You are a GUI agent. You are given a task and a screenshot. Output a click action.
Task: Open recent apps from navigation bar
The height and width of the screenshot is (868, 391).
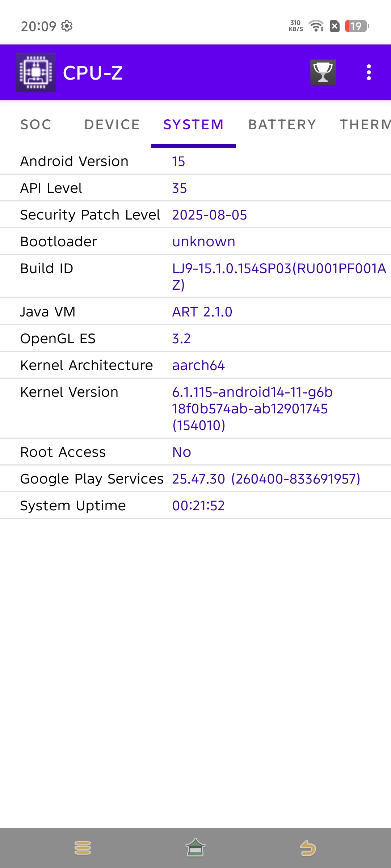click(x=83, y=848)
